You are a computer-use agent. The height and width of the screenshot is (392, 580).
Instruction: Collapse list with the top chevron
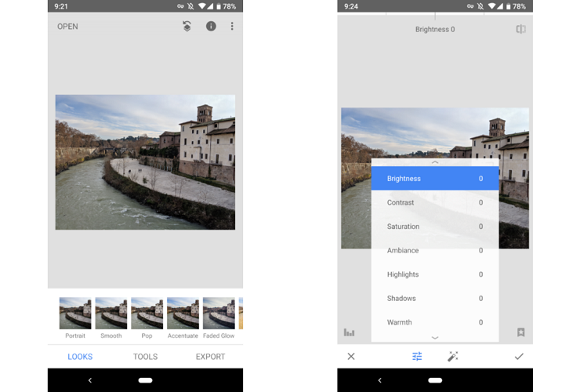pyautogui.click(x=435, y=162)
